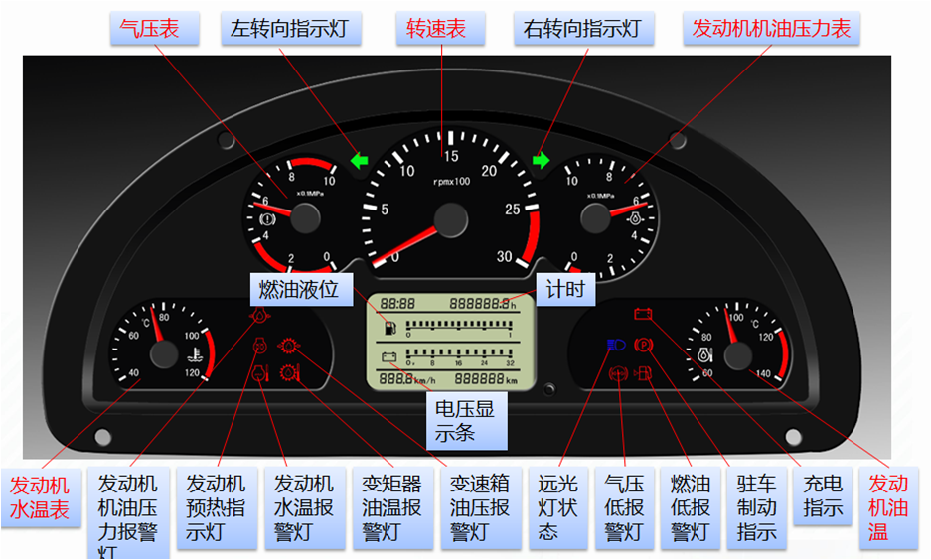Click the tachometer needle center hub
Image resolution: width=931 pixels, height=560 pixels.
pos(450,219)
